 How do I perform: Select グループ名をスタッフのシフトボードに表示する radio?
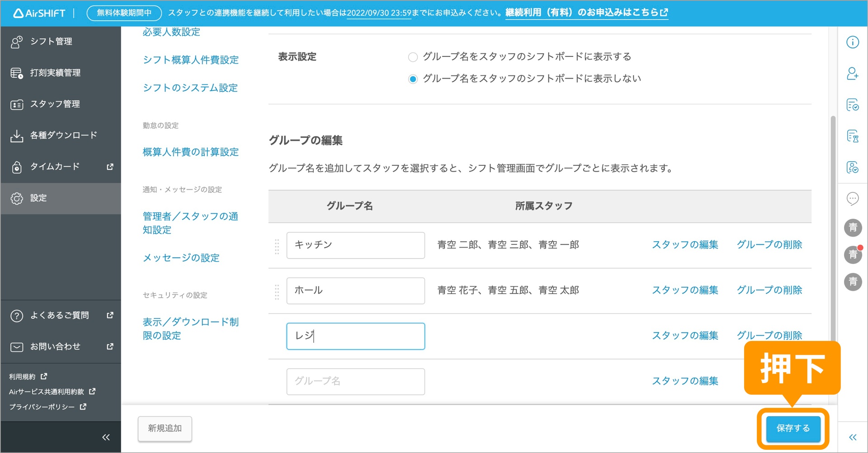(x=412, y=57)
